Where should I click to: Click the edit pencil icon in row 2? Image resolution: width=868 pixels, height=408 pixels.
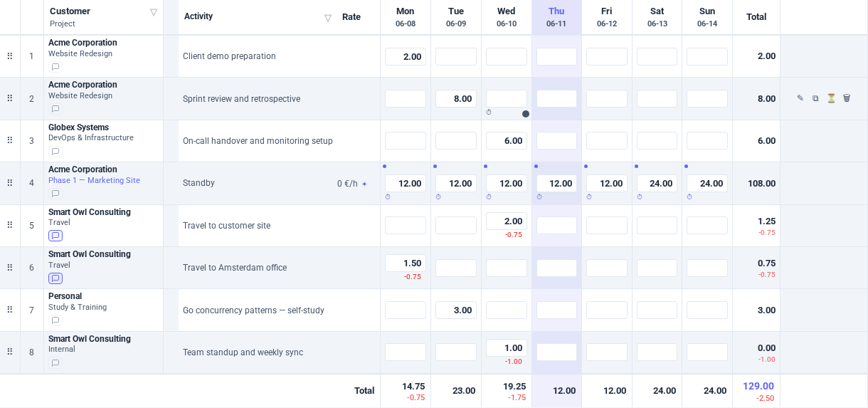[x=800, y=98]
